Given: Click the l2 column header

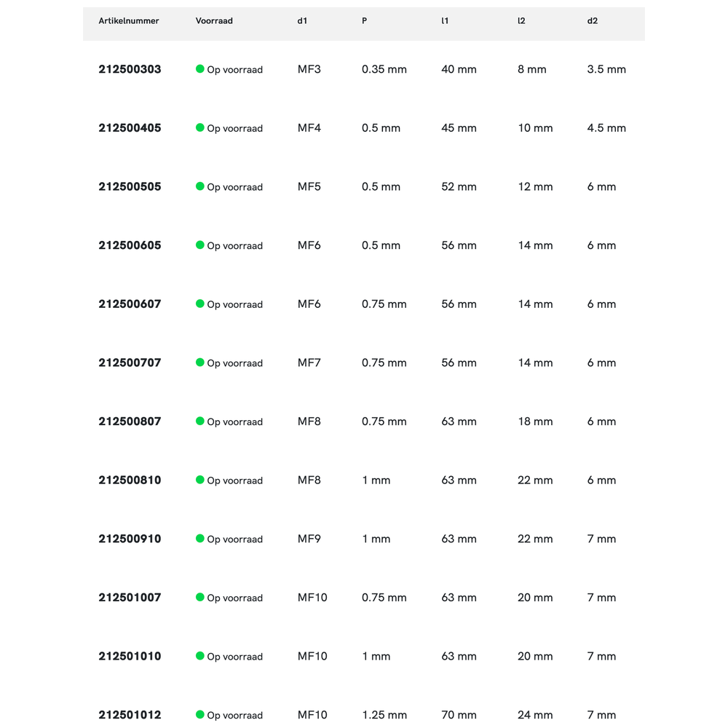Looking at the screenshot, I should 521,21.
